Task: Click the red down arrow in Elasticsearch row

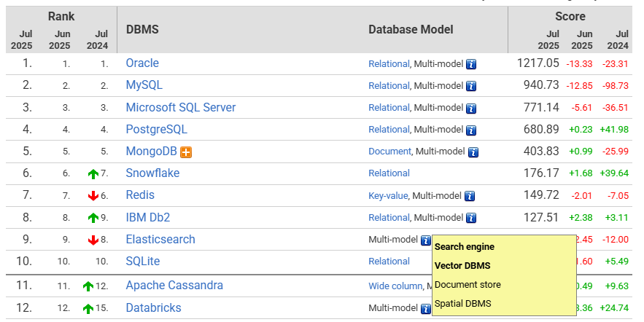Action: [93, 240]
